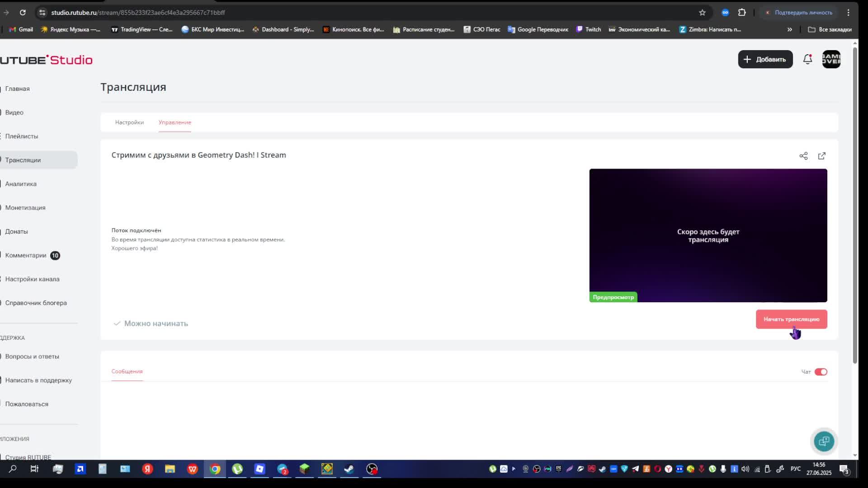
Task: Open Task View in taskbar
Action: coord(34,469)
